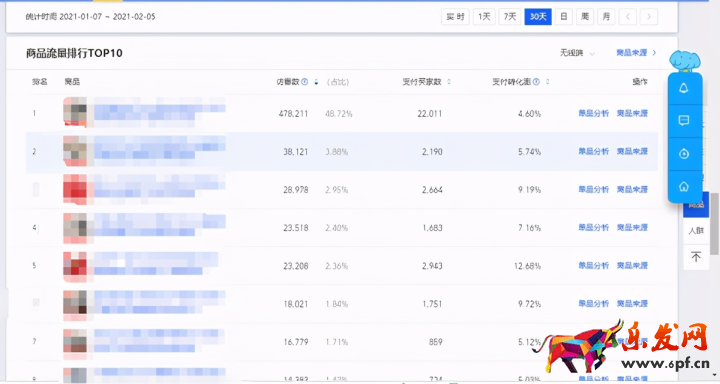Go to next period with right arrow
This screenshot has height=384, width=720.
coord(649,17)
